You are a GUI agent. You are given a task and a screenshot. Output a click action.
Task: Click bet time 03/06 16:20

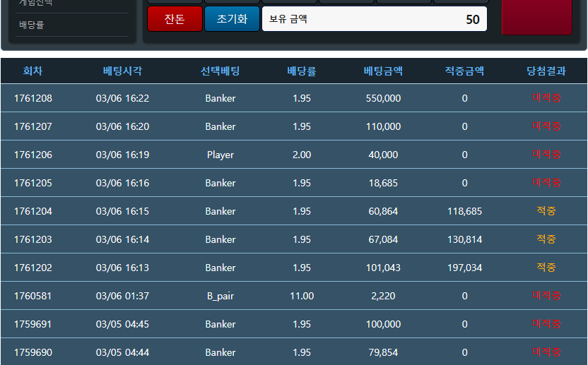123,126
